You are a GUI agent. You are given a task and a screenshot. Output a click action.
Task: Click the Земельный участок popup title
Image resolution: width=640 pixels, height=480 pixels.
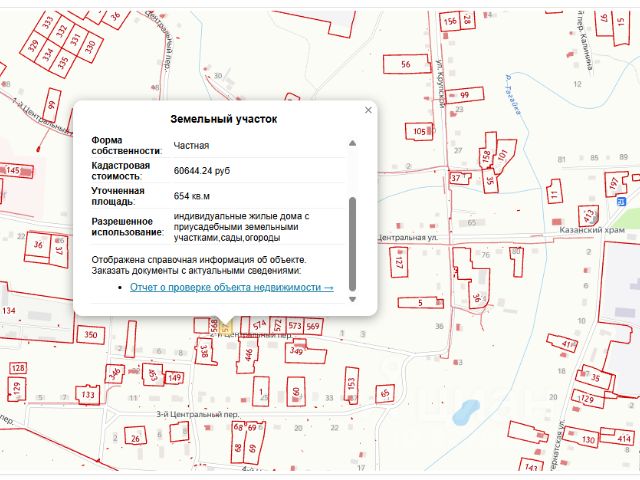[x=223, y=119]
